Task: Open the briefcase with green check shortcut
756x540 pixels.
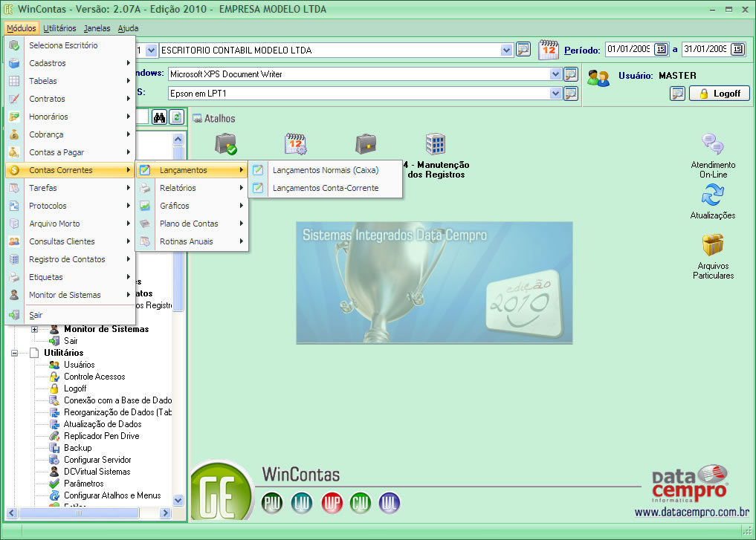Action: pos(226,144)
